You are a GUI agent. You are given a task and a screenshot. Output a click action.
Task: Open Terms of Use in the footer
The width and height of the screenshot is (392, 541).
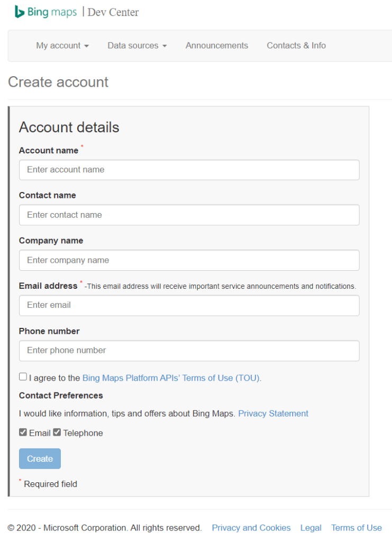(x=356, y=527)
